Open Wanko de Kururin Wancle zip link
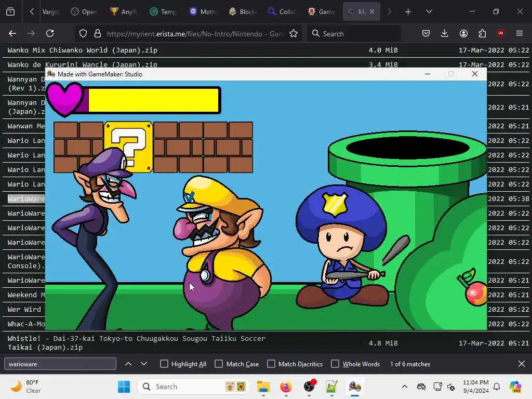 (83, 64)
